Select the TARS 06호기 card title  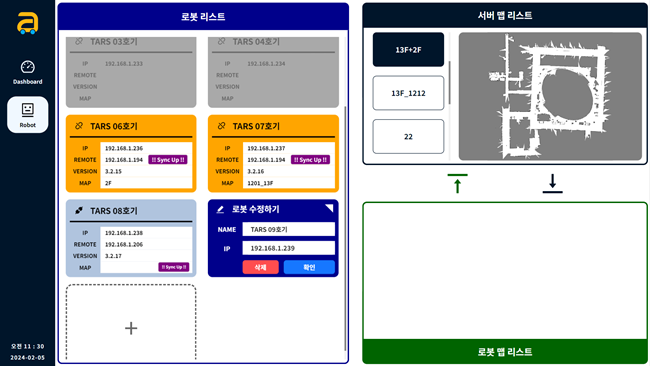(x=114, y=126)
